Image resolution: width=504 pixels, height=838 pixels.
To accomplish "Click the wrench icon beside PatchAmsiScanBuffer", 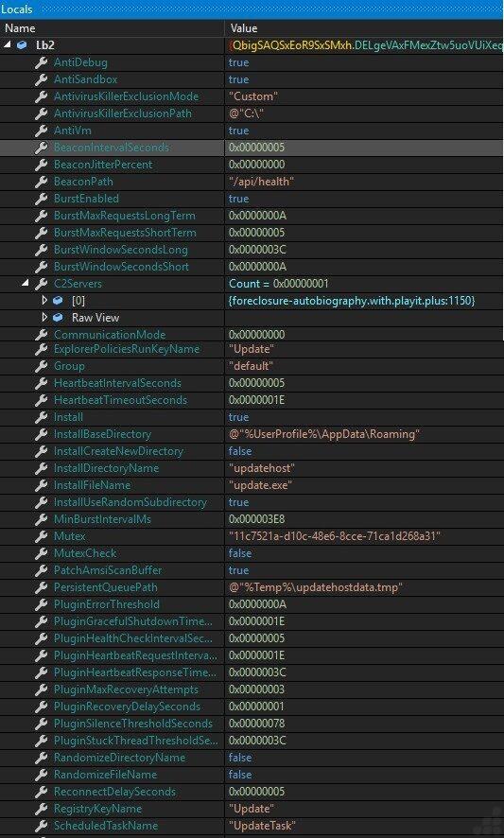I will click(x=42, y=570).
